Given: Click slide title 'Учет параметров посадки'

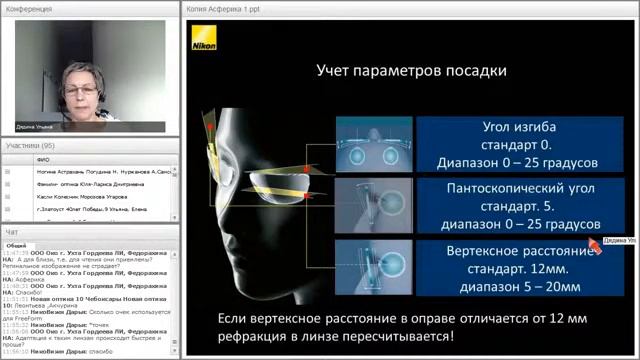Looking at the screenshot, I should (411, 71).
